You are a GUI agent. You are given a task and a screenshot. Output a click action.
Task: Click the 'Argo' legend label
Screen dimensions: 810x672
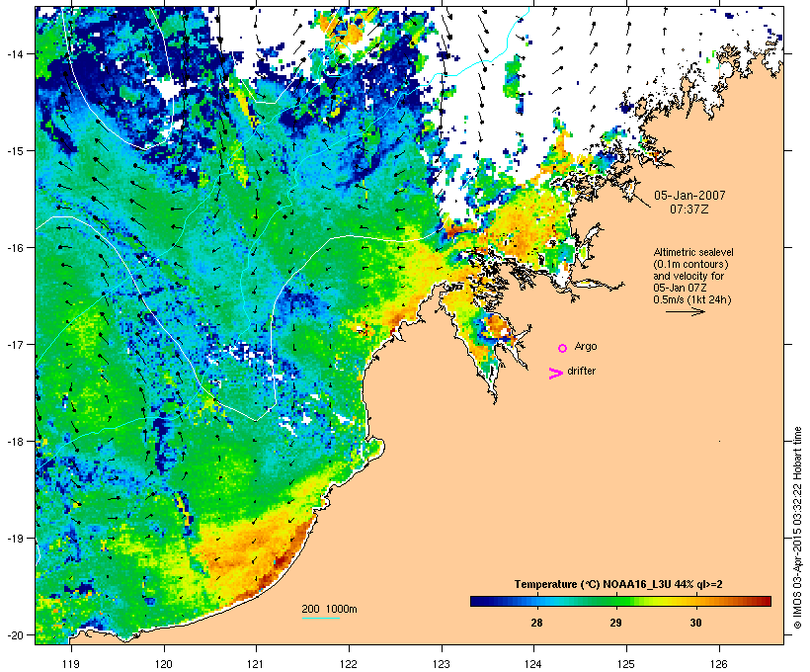click(586, 346)
